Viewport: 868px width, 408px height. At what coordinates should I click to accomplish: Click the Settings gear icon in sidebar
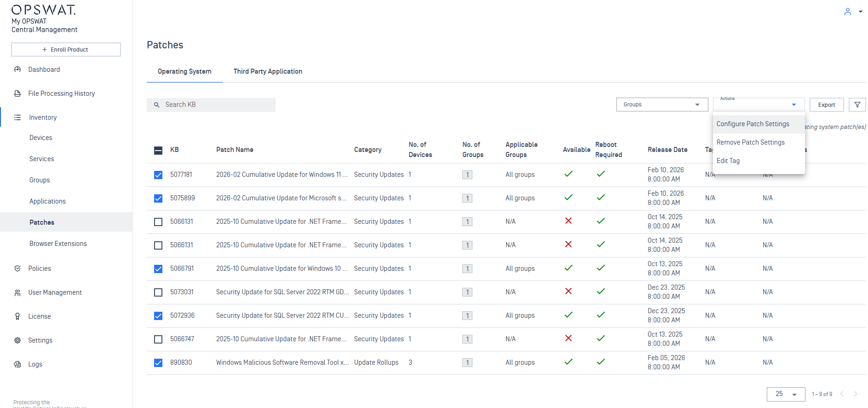(17, 340)
